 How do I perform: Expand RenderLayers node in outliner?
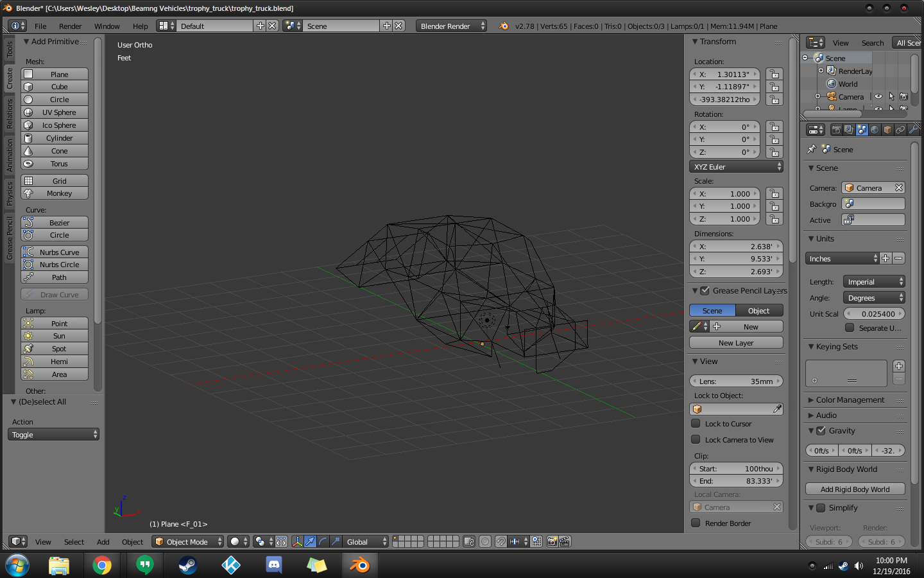tap(821, 71)
